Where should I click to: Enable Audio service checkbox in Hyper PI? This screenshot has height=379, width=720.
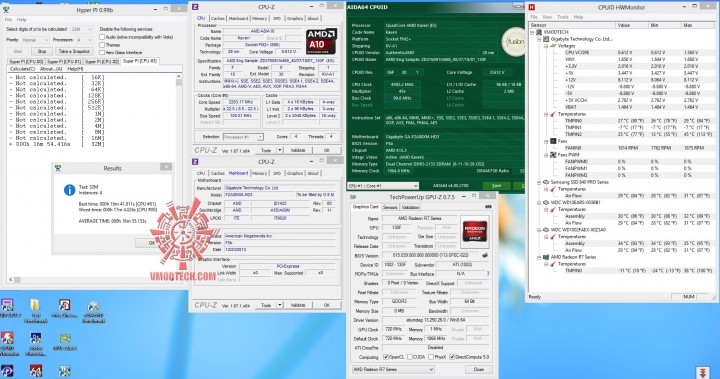[x=102, y=37]
